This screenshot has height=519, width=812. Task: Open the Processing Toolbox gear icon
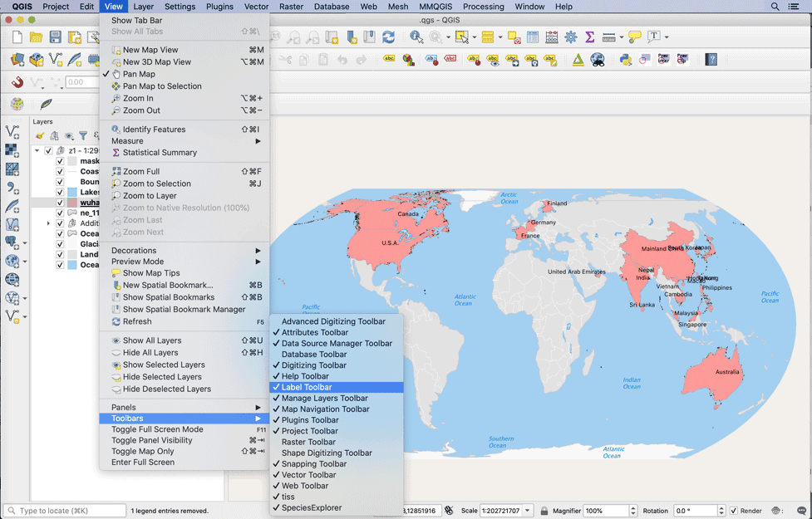click(x=571, y=37)
